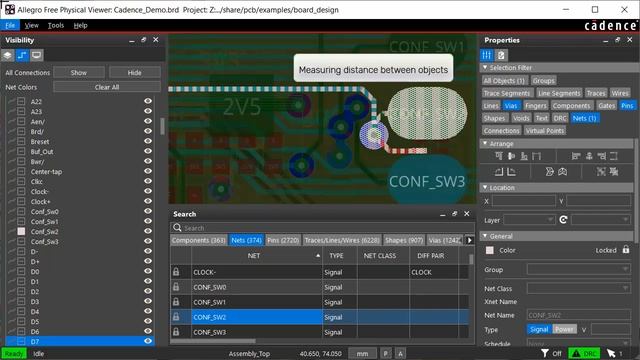Switch to Components (363) search tab
The width and height of the screenshot is (640, 360).
pyautogui.click(x=198, y=240)
